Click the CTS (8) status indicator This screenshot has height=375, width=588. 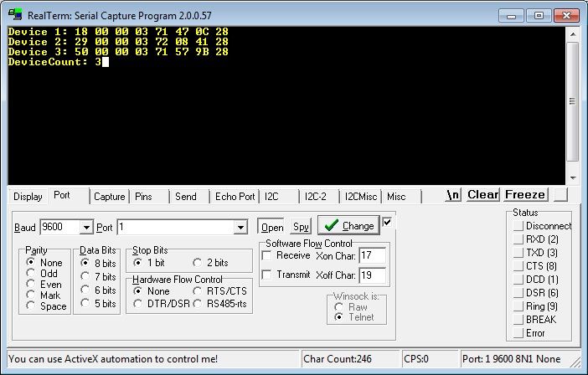[x=518, y=266]
